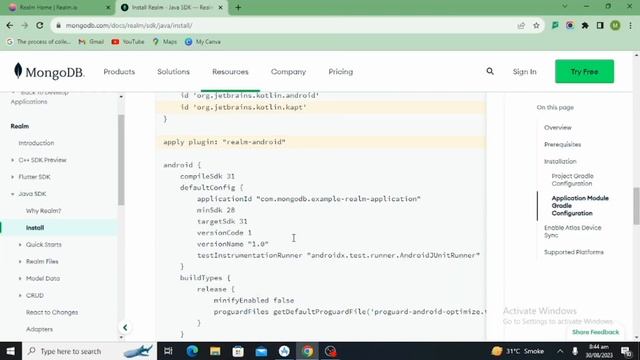Open the Gmail bookmark
640x360 pixels.
(91, 42)
